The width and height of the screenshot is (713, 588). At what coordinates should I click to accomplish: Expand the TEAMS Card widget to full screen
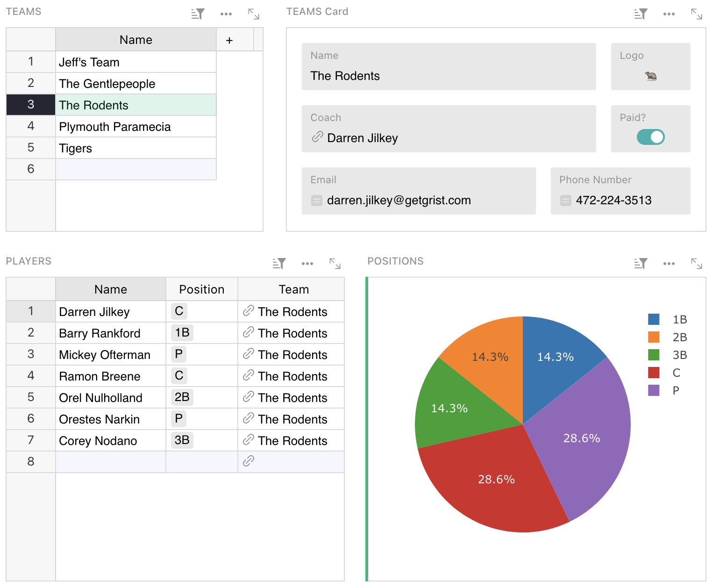697,14
